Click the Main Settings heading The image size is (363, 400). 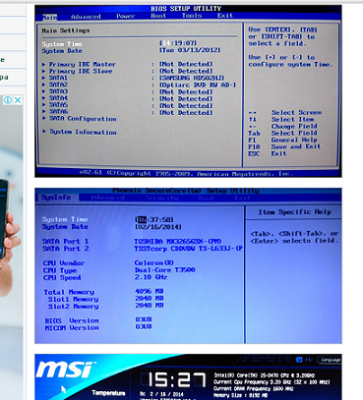click(x=66, y=31)
